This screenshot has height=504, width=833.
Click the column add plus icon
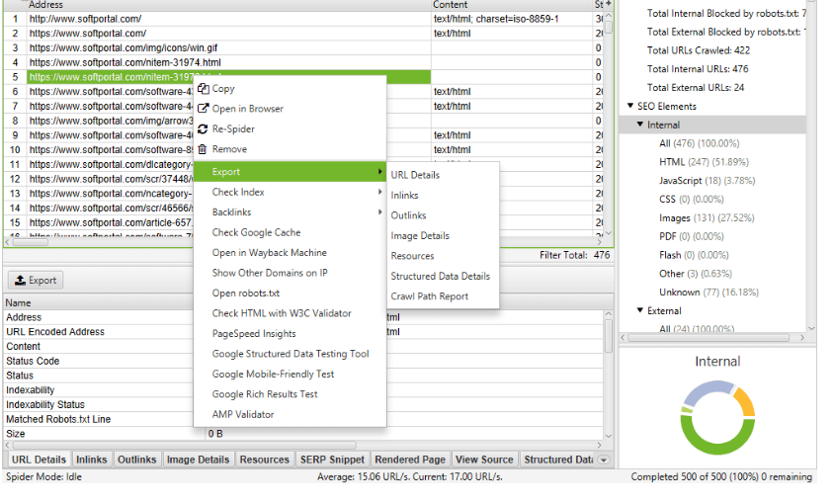(x=609, y=4)
